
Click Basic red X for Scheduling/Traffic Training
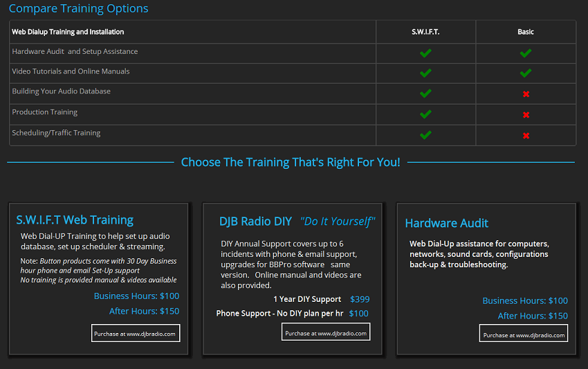click(526, 136)
